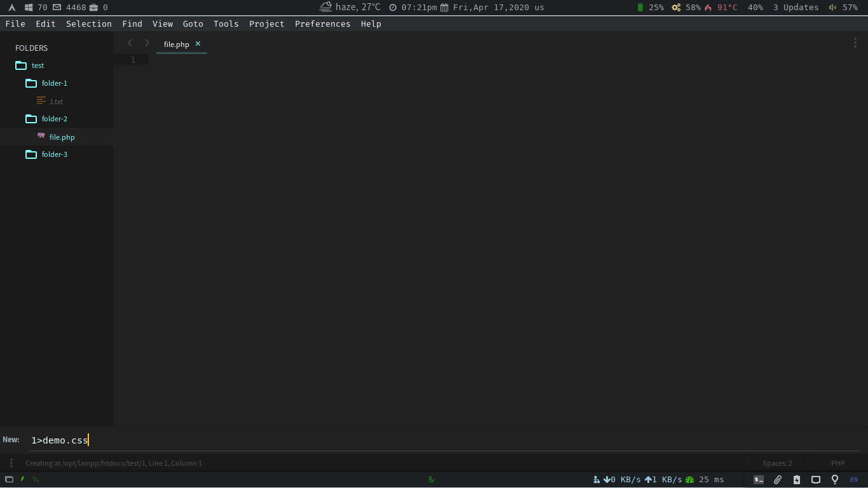Click the briefcase icon in top bar
Image resolution: width=868 pixels, height=488 pixels.
coord(94,8)
